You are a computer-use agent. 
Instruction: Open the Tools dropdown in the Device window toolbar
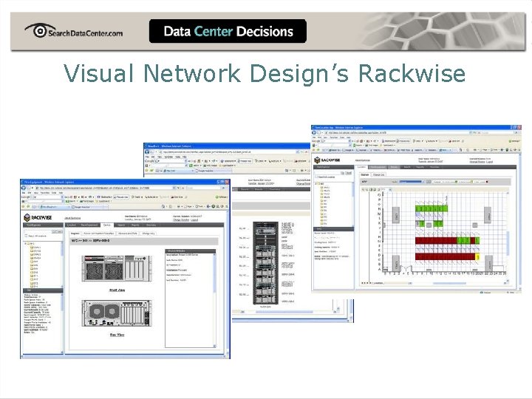200,206
